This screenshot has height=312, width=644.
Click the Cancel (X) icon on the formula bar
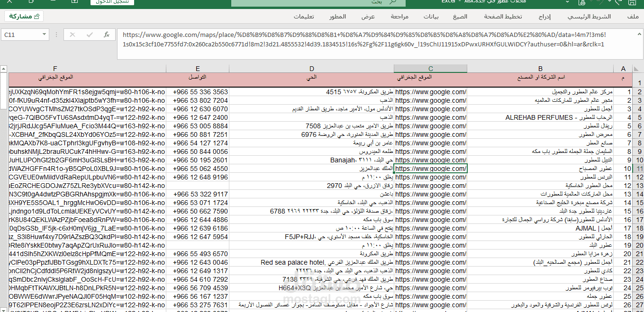[73, 35]
